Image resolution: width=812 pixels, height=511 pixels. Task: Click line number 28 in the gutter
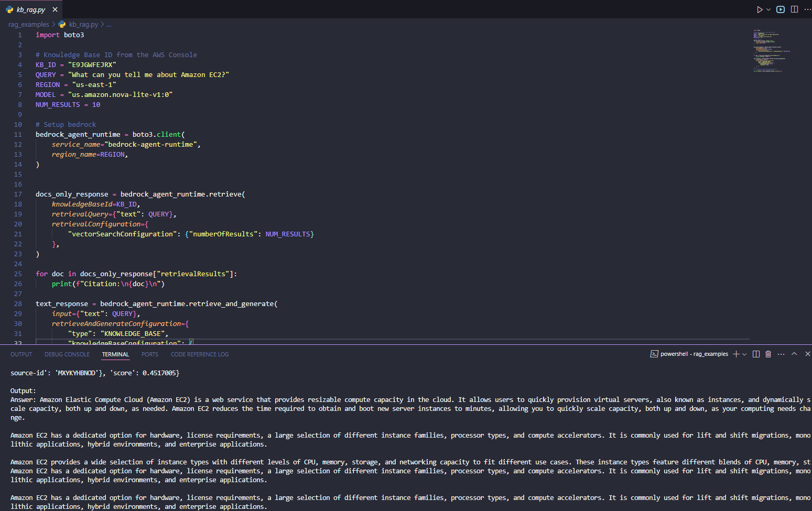[x=18, y=303]
